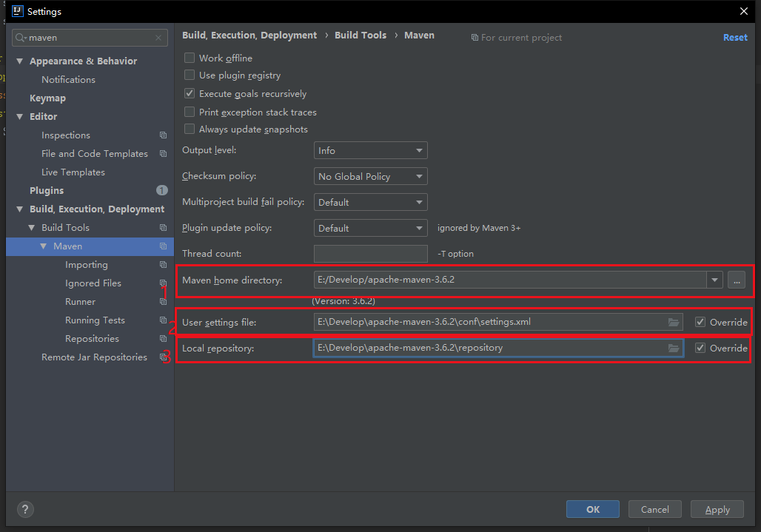Close the Settings dialog
The width and height of the screenshot is (761, 532).
743,11
